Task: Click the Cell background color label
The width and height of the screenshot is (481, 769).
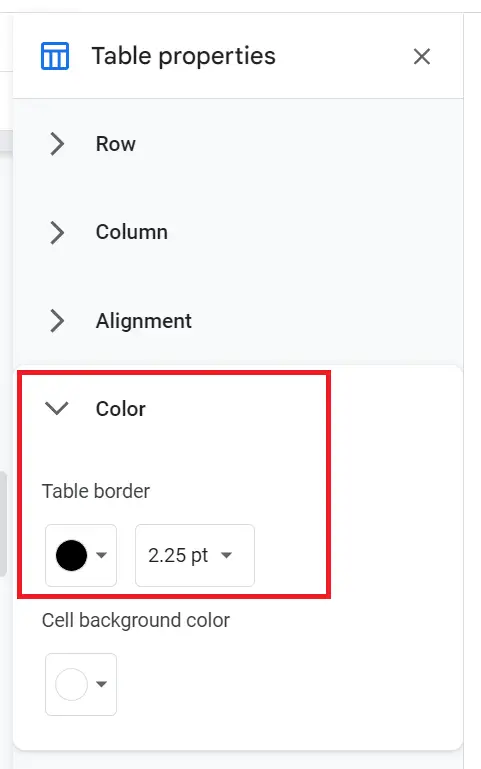Action: click(x=136, y=621)
